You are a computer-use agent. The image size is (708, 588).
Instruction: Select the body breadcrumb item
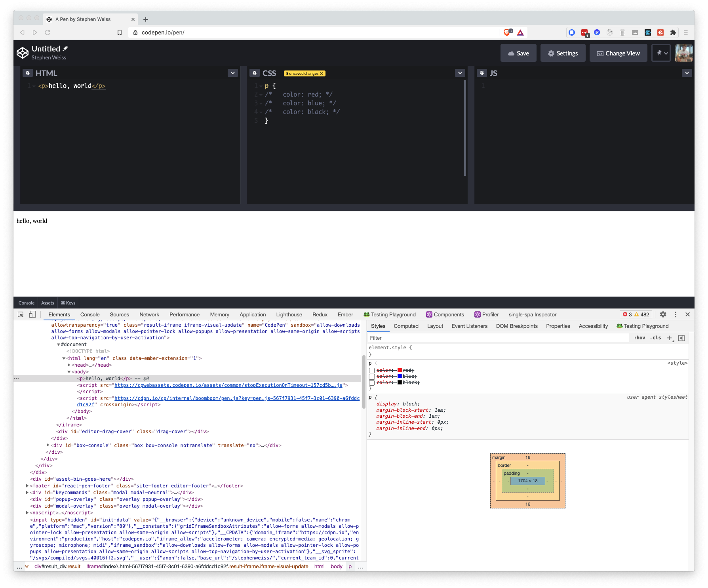click(336, 566)
